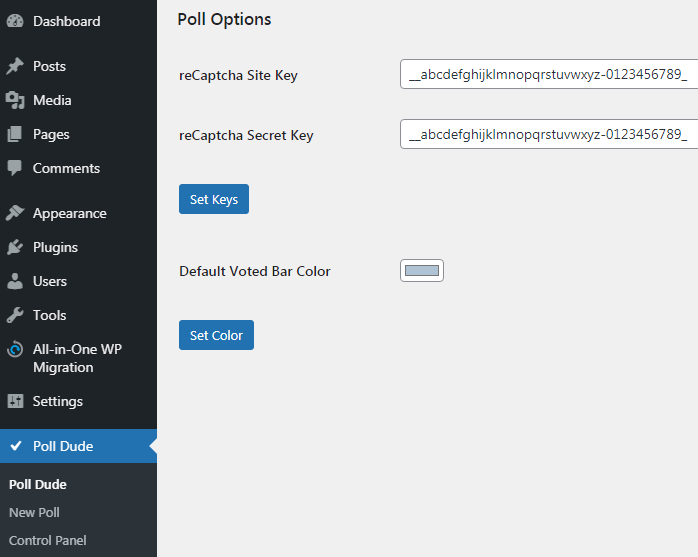Click the Users person icon
The height and width of the screenshot is (557, 698).
pos(15,281)
